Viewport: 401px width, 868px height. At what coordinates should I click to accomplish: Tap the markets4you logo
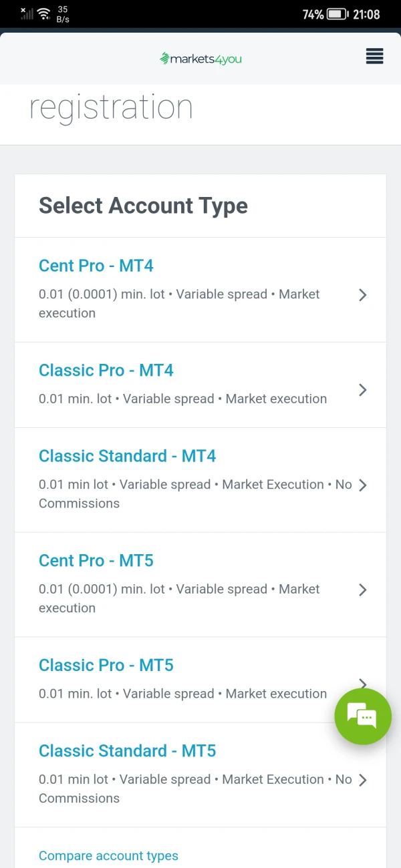(x=200, y=59)
